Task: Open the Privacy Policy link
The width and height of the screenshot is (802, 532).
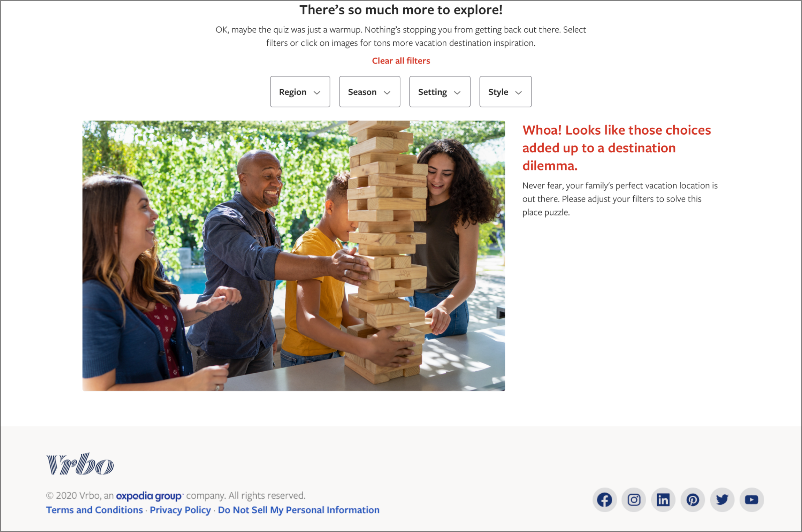Action: (x=180, y=510)
